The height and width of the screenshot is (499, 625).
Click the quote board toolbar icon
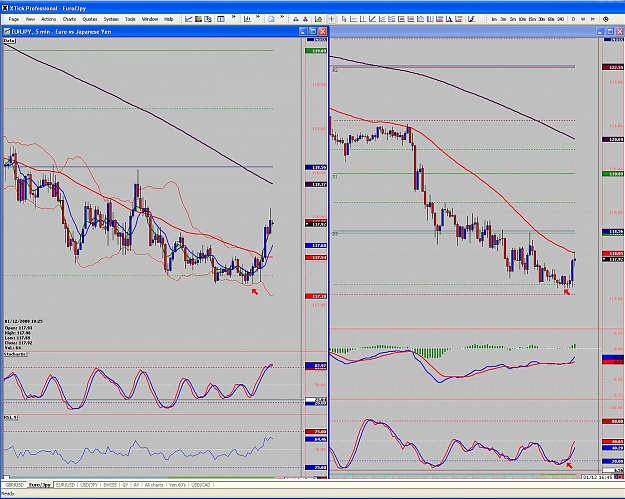pyautogui.click(x=208, y=19)
